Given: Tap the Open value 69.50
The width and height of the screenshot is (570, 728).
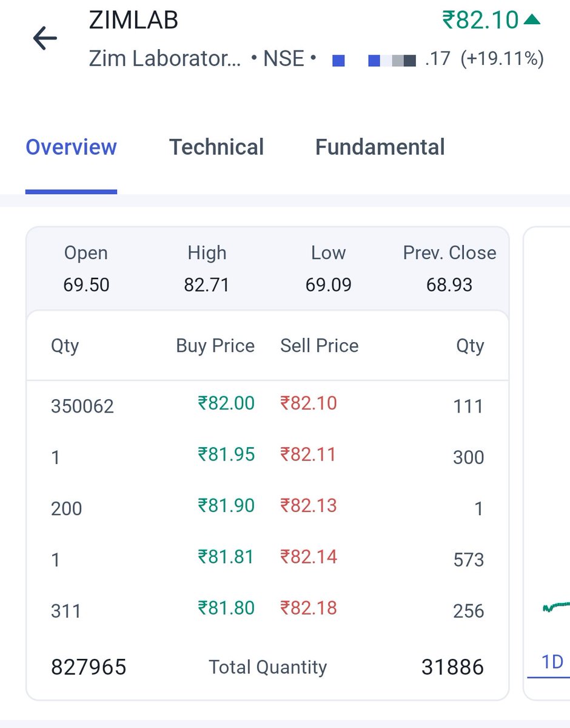Looking at the screenshot, I should click(x=86, y=285).
